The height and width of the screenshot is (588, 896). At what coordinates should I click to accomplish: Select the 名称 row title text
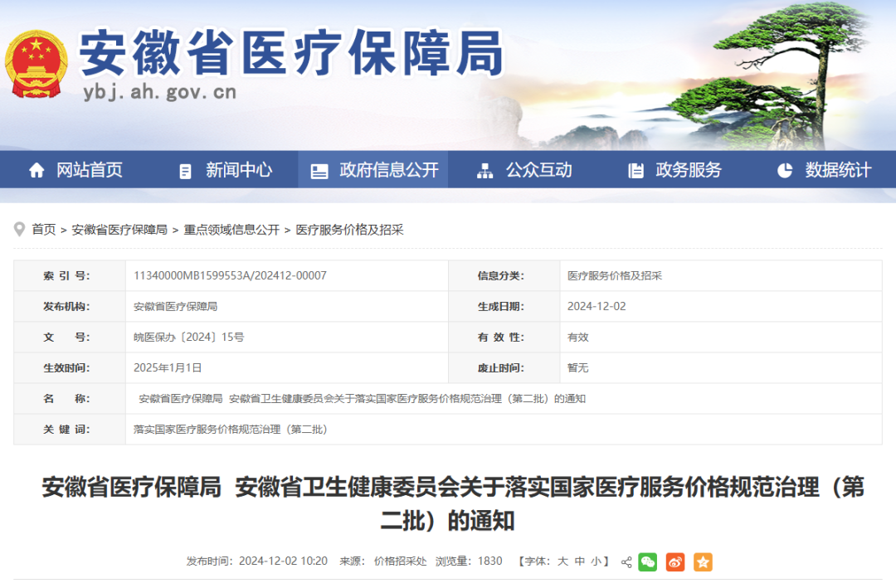(x=363, y=399)
